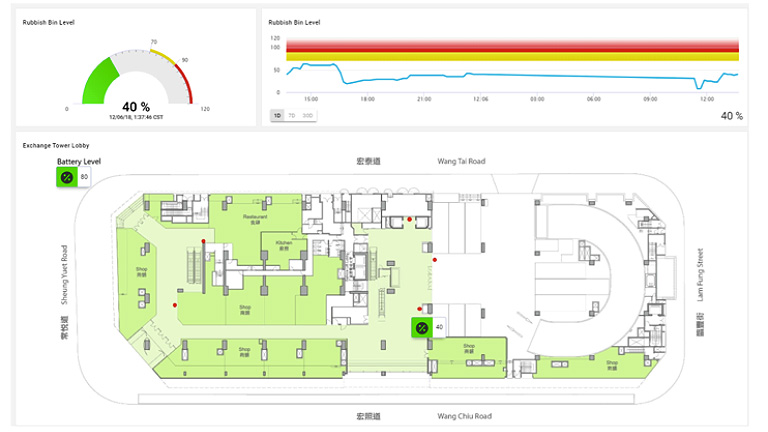
Task: Click the gauge's 40 % reading
Action: (x=136, y=106)
